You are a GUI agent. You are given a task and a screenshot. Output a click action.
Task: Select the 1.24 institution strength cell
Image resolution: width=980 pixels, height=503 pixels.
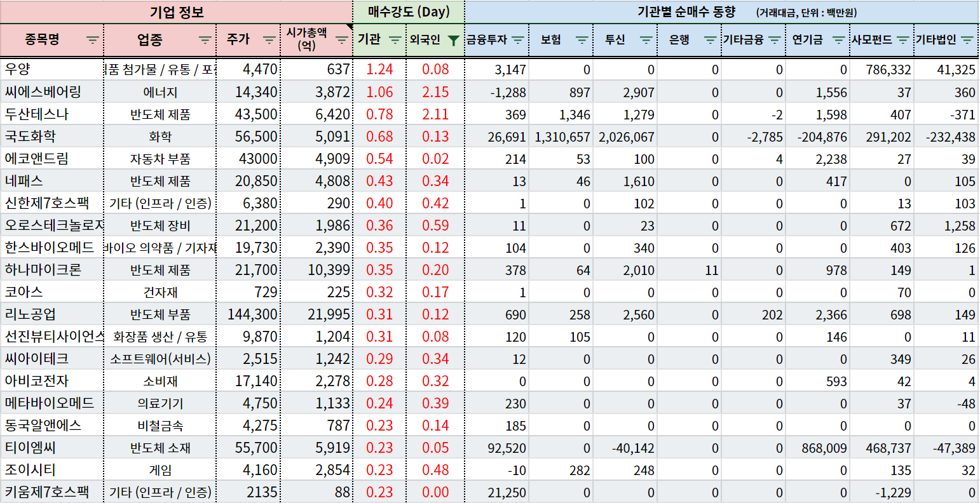(379, 69)
